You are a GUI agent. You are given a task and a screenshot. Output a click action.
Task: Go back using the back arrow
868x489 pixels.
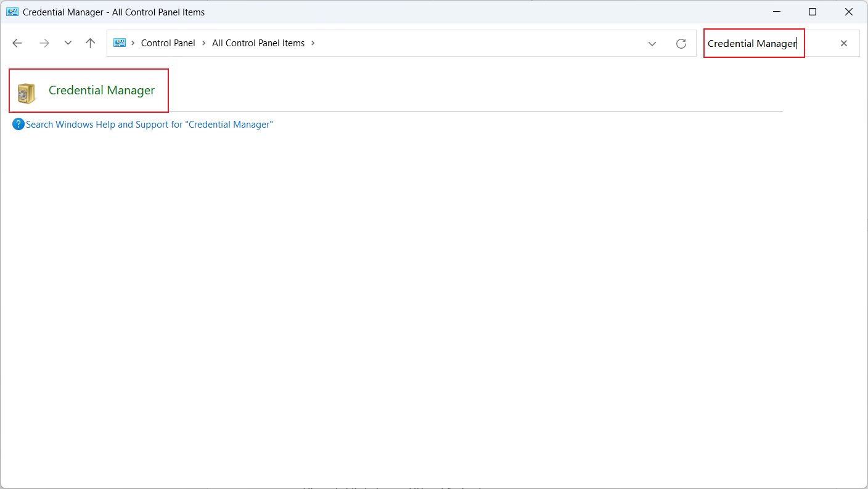tap(17, 43)
